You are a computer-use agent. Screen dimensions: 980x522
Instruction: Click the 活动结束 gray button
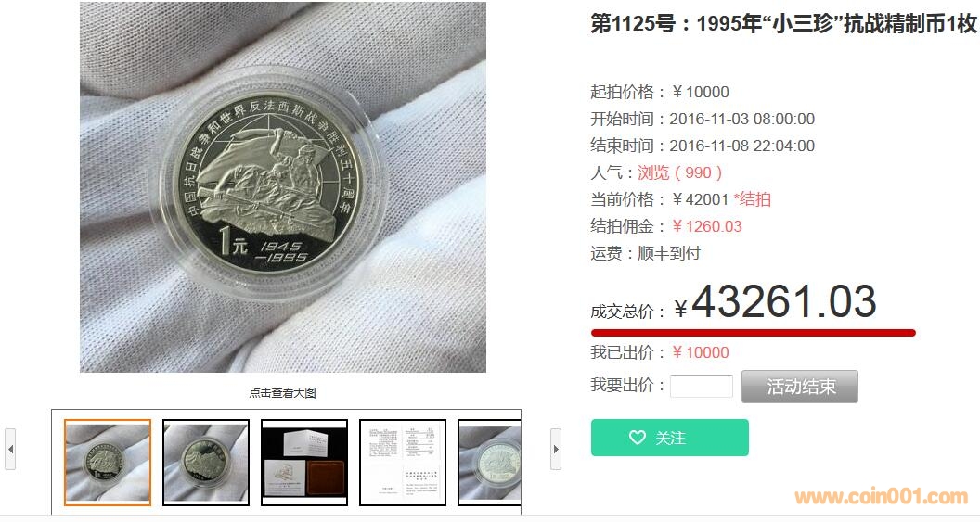(x=800, y=387)
